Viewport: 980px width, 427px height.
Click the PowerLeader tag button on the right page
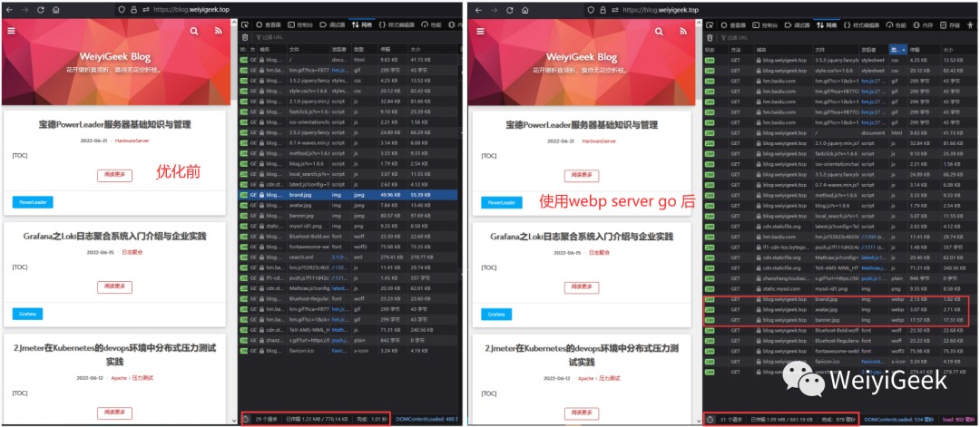[x=502, y=202]
